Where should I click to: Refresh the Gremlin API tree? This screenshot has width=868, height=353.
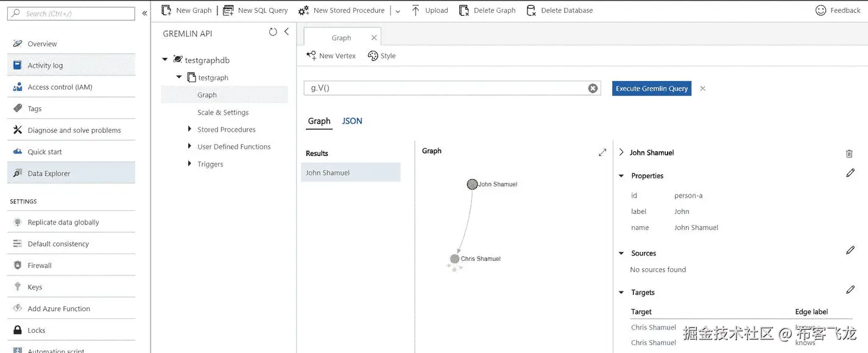[273, 32]
